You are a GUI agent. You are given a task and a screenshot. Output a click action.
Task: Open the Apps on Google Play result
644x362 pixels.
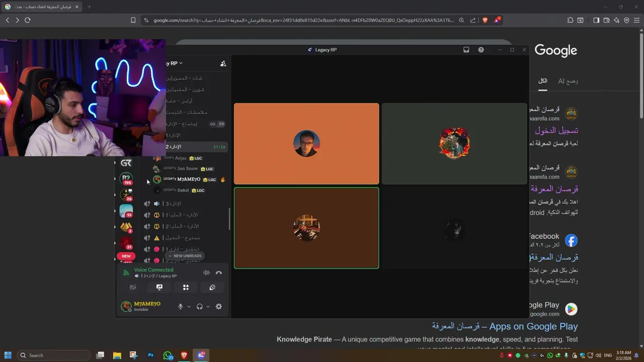pyautogui.click(x=505, y=326)
